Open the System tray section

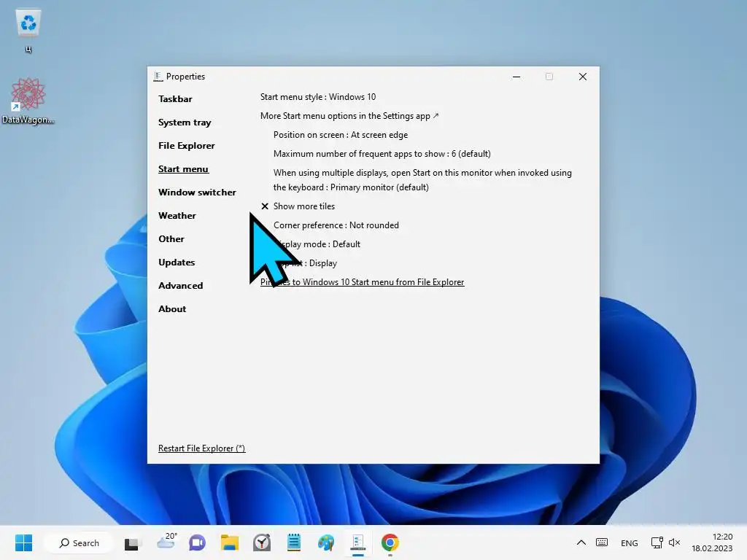tap(185, 122)
